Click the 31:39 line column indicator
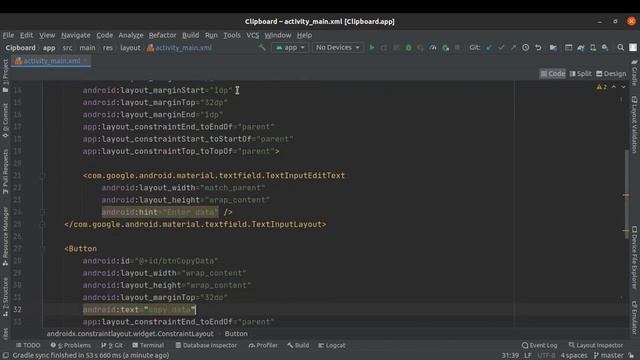This screenshot has width=640, height=360. [x=510, y=356]
